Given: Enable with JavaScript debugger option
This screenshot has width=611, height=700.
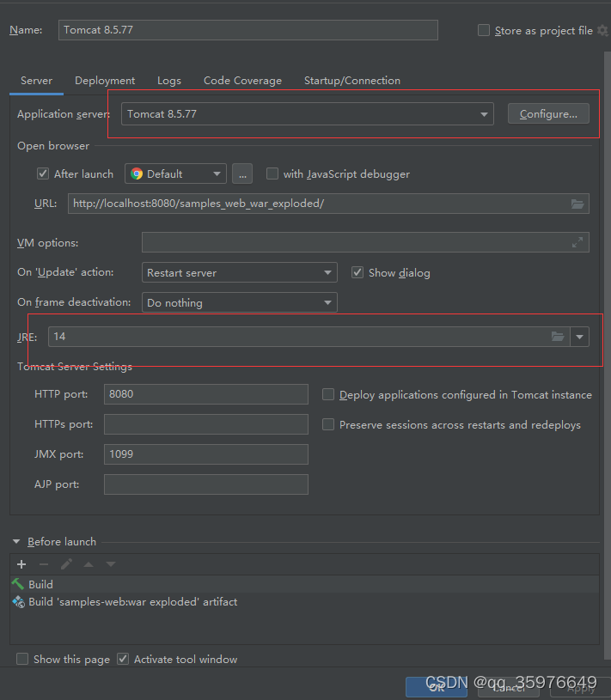Looking at the screenshot, I should pyautogui.click(x=272, y=173).
